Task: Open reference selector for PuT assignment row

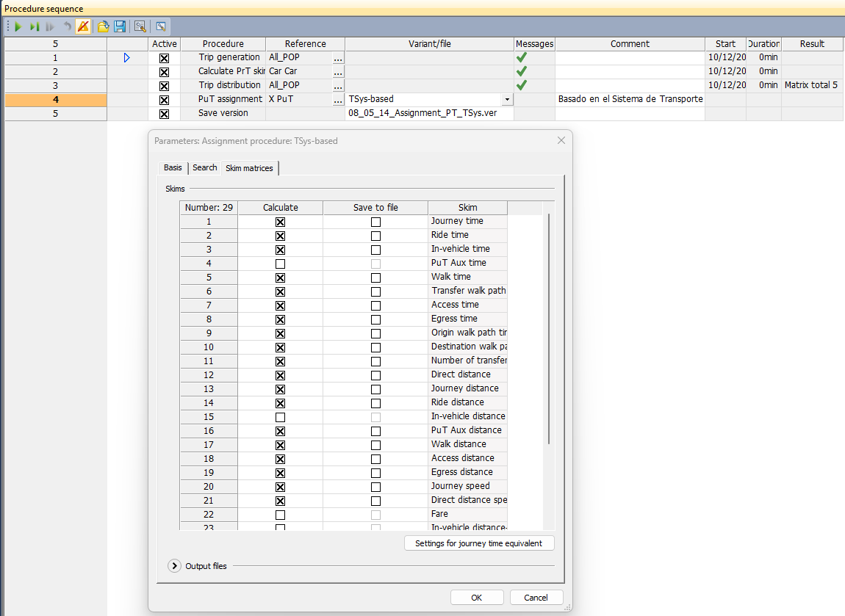Action: point(338,100)
